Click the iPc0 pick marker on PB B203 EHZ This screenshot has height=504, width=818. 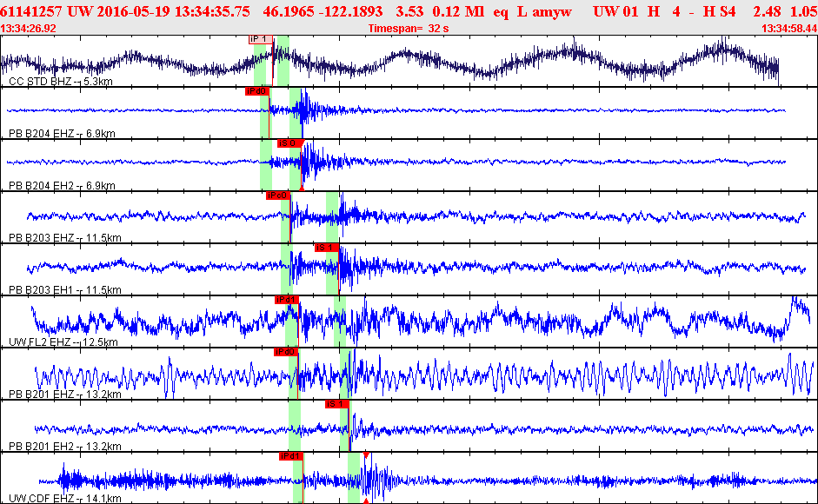click(277, 196)
